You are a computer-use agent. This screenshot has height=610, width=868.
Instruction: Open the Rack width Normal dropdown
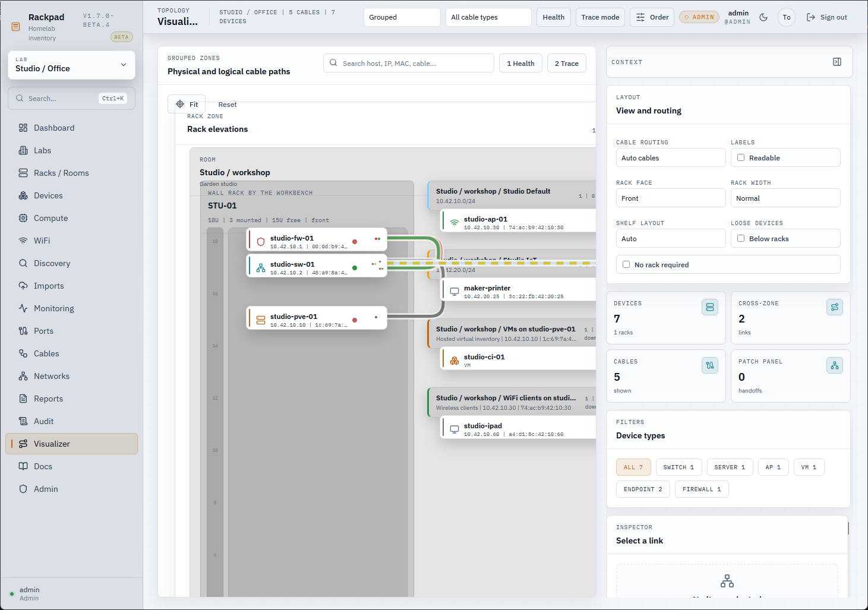pos(785,198)
